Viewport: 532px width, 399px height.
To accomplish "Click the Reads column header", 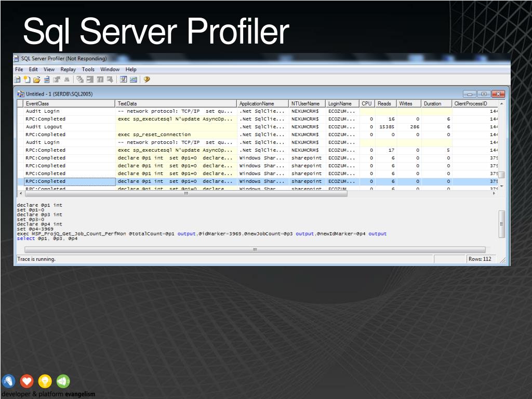I will [386, 103].
